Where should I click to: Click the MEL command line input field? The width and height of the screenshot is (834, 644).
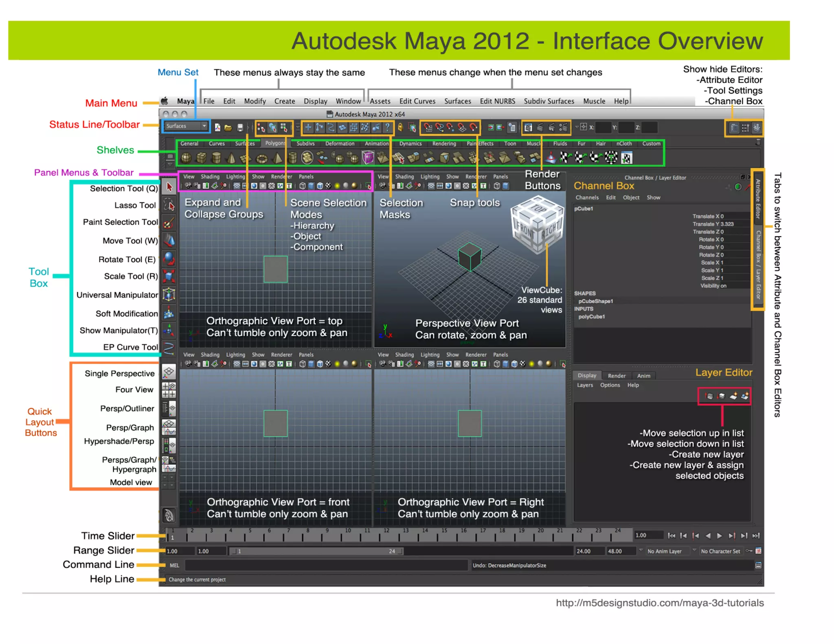326,565
